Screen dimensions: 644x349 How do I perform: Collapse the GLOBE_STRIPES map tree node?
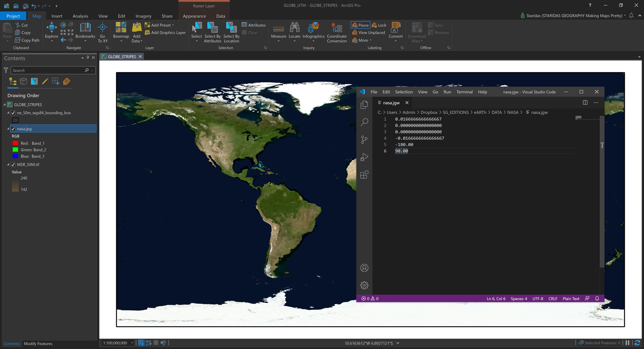tap(4, 105)
